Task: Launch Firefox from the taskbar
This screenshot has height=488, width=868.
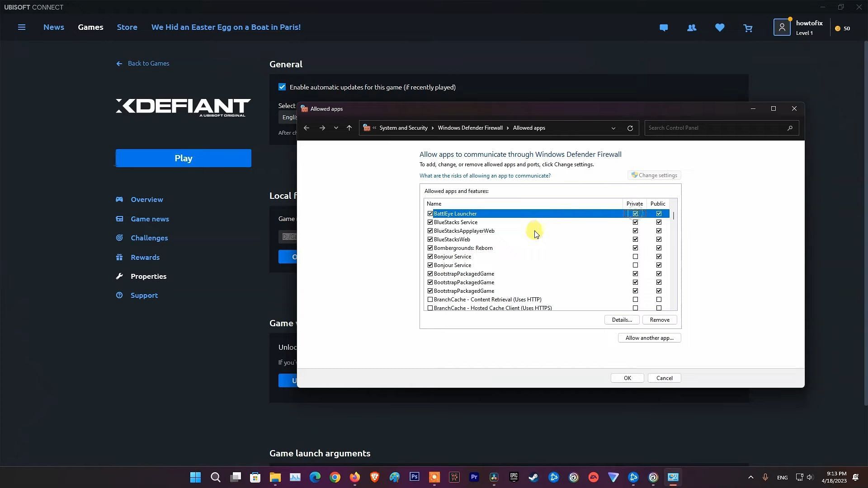Action: pos(355,477)
